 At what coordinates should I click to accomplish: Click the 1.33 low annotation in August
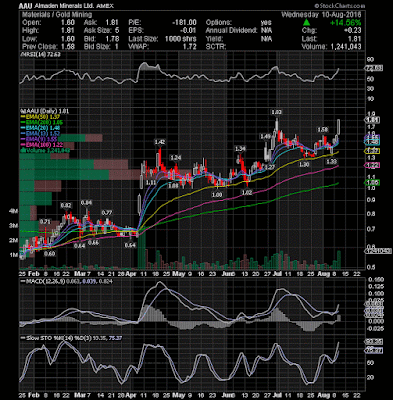(331, 161)
